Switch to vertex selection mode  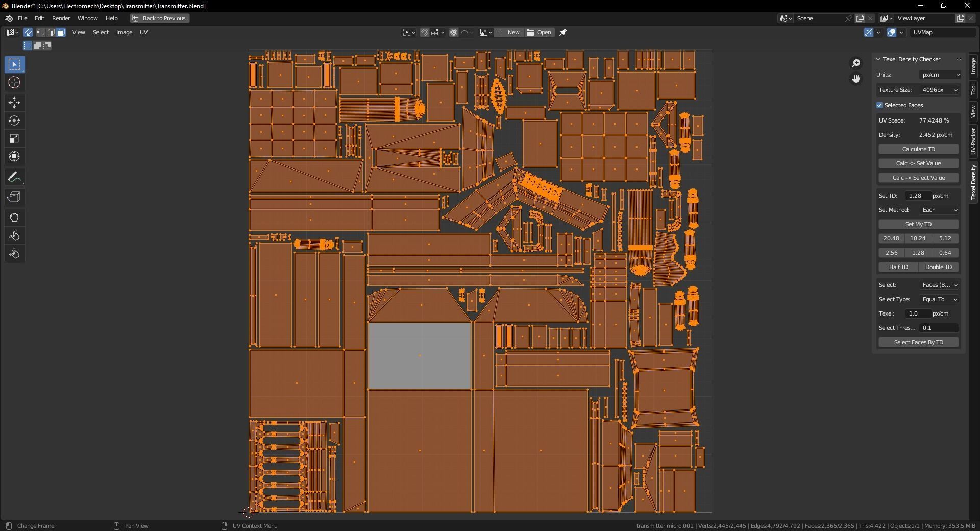pos(41,32)
